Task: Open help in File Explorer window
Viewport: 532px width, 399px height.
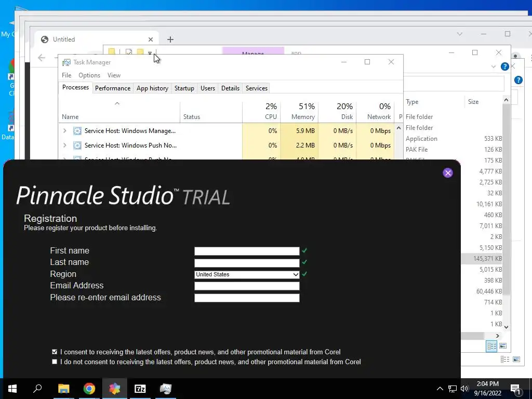Action: (504, 66)
